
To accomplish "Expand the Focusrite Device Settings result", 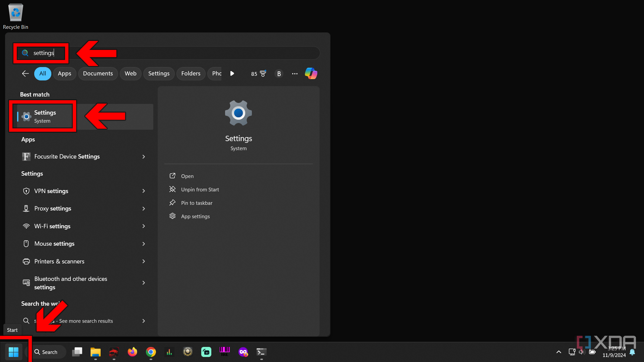I will [x=143, y=157].
